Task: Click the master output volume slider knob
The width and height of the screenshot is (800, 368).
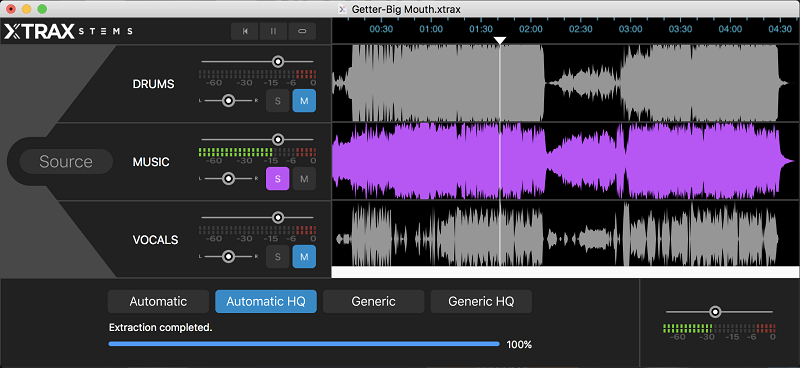Action: [715, 312]
